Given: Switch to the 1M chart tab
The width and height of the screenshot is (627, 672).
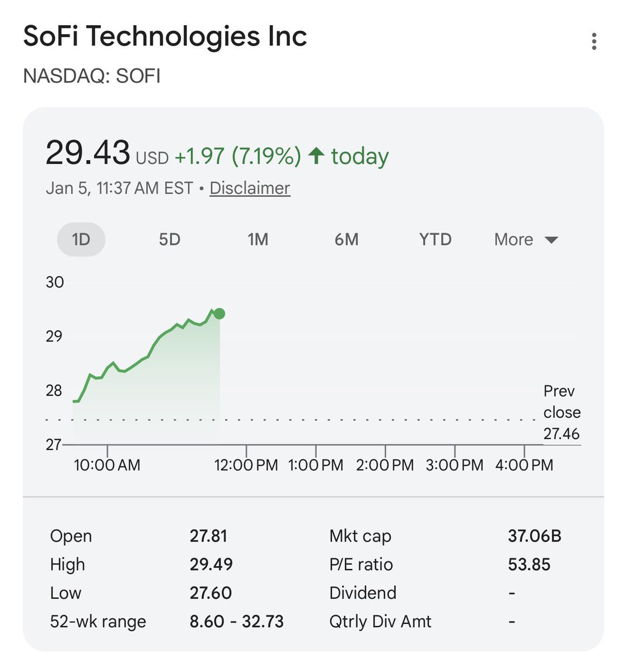Looking at the screenshot, I should point(258,240).
